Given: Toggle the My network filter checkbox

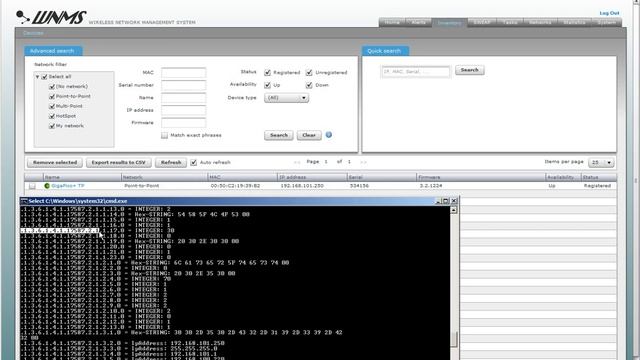Looking at the screenshot, I should (x=52, y=126).
